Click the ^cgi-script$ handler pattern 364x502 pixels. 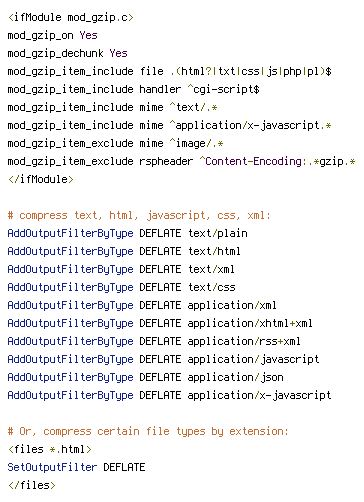tap(223, 89)
